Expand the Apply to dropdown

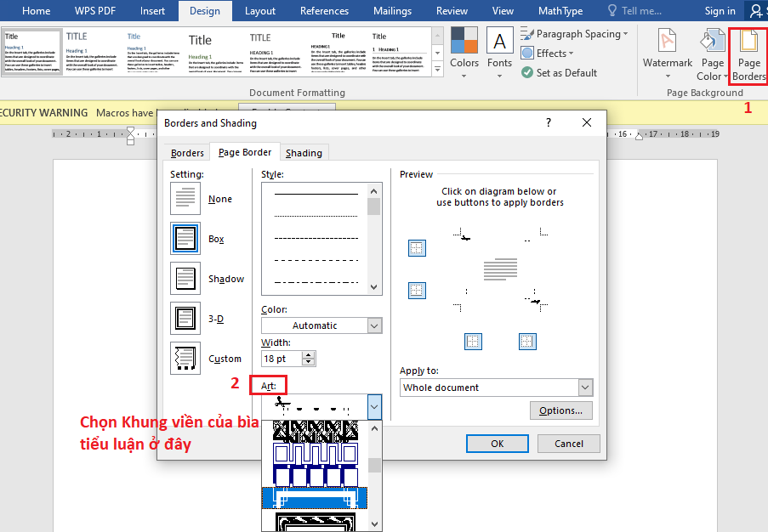pyautogui.click(x=584, y=388)
